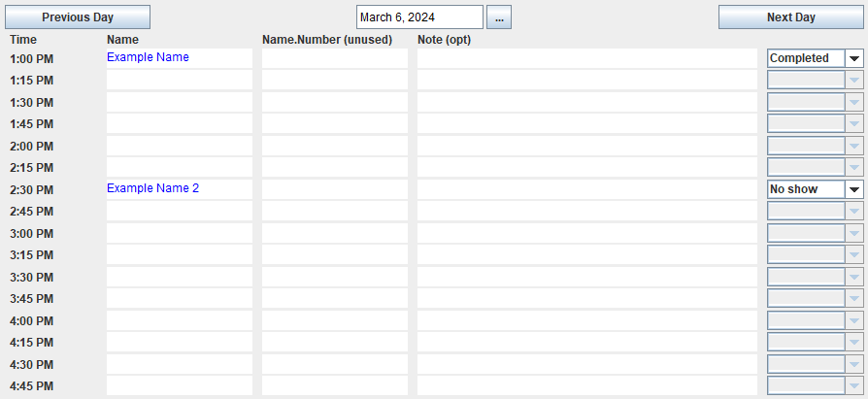
Task: Click the March 6, 2024 date field
Action: point(419,17)
